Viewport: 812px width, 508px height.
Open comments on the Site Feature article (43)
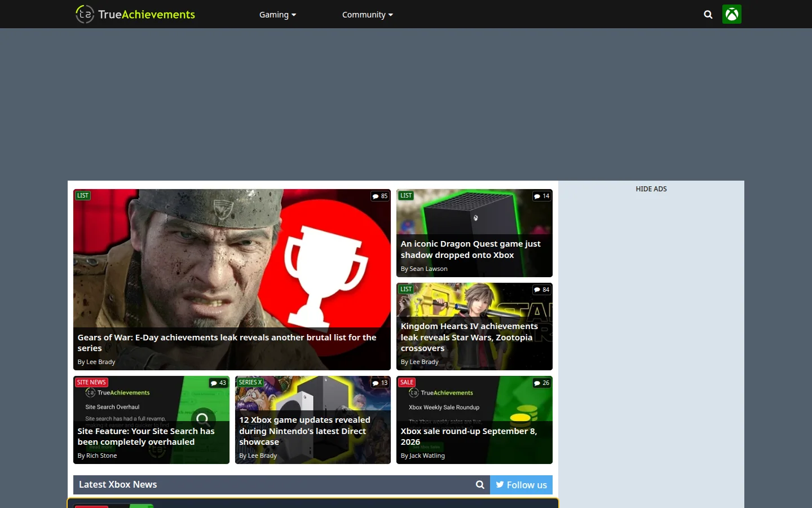point(218,383)
